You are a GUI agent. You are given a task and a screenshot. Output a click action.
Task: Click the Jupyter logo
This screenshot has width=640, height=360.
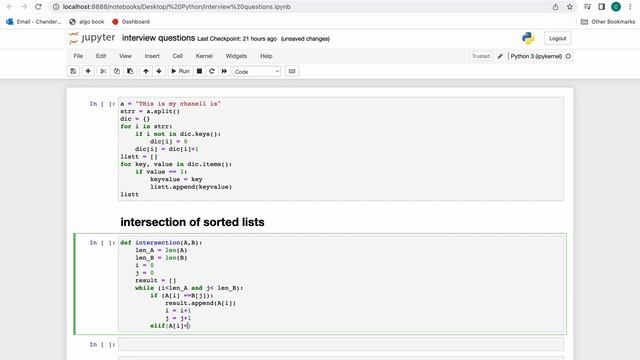coord(92,38)
